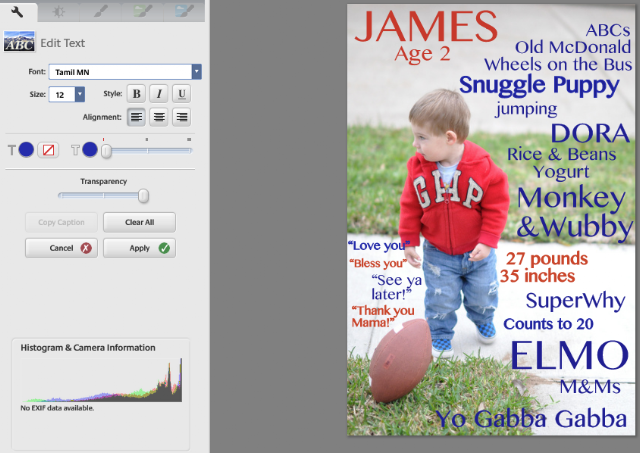Click the Size field showing 12

click(x=62, y=95)
